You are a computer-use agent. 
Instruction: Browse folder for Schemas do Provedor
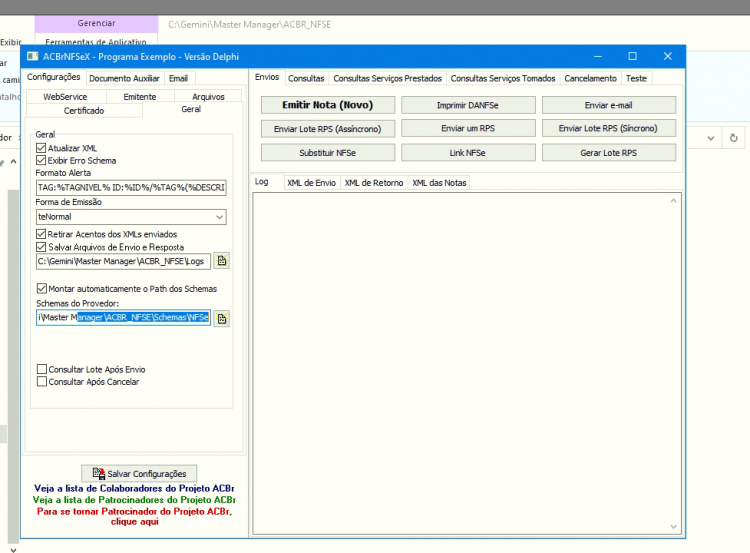point(221,319)
